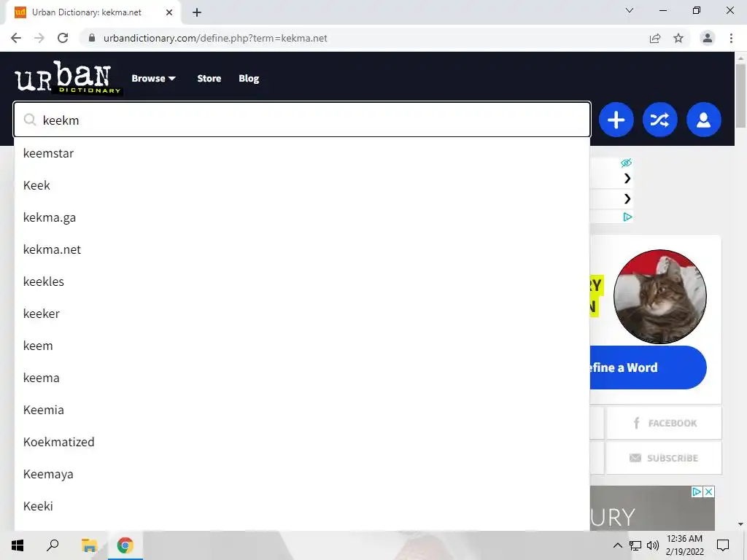Select the keema suggestion

click(302, 378)
